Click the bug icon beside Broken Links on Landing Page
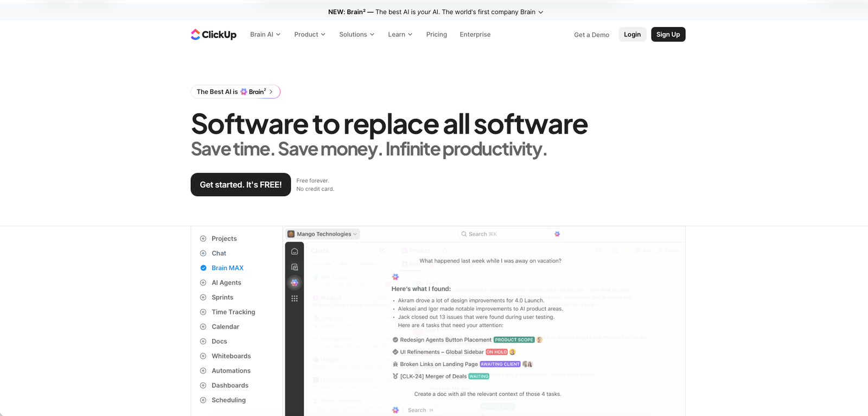Screen dimensions: 868x416 point(395,364)
